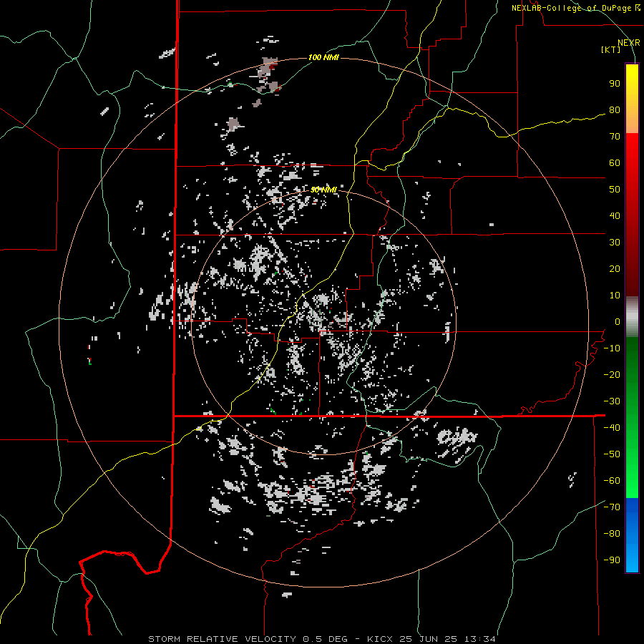The height and width of the screenshot is (644, 644).
Task: Click the 90 value on the velocity scale
Action: click(615, 84)
